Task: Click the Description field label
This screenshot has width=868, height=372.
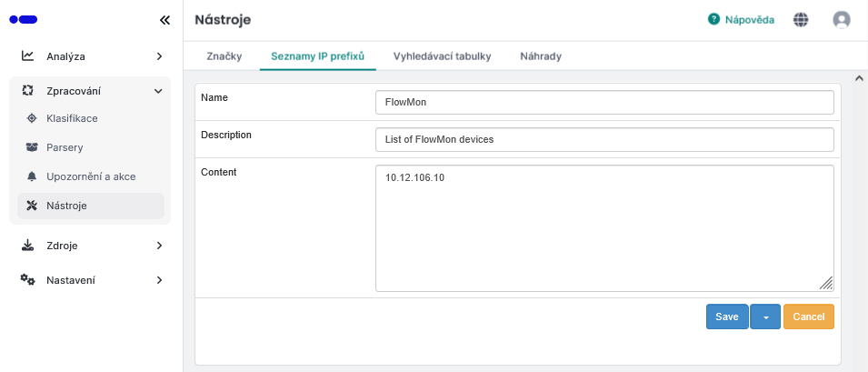Action: pyautogui.click(x=225, y=135)
